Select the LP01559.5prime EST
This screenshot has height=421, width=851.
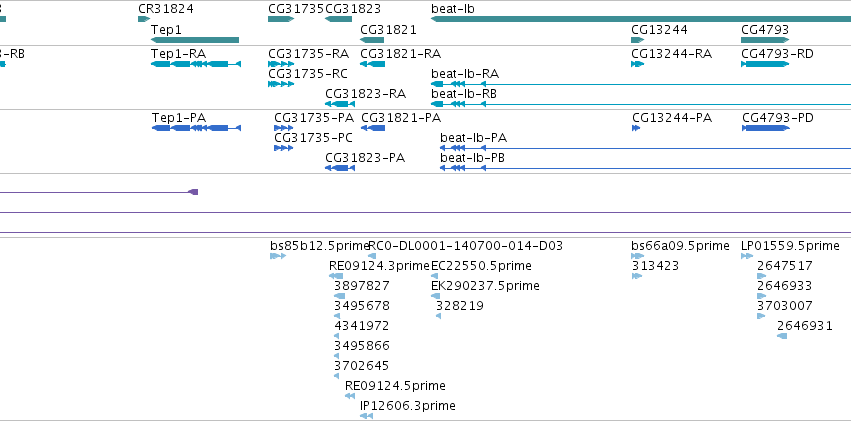pos(747,256)
